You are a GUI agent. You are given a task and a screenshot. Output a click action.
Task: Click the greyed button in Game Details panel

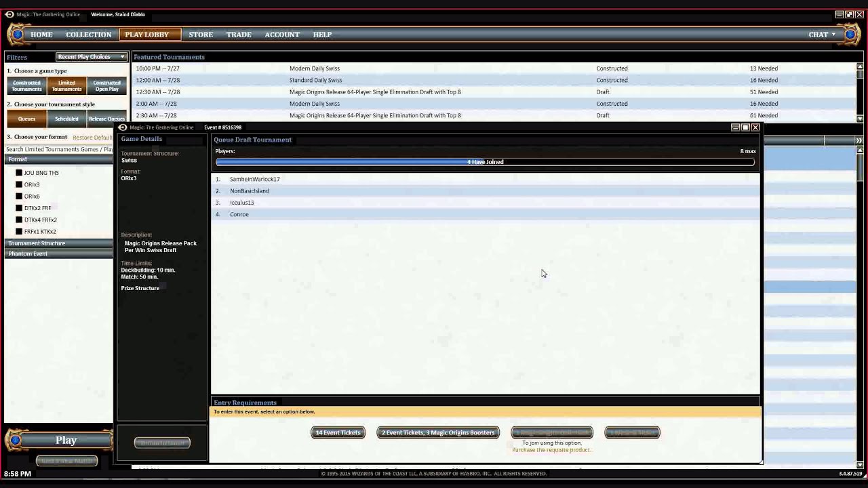[x=162, y=443]
